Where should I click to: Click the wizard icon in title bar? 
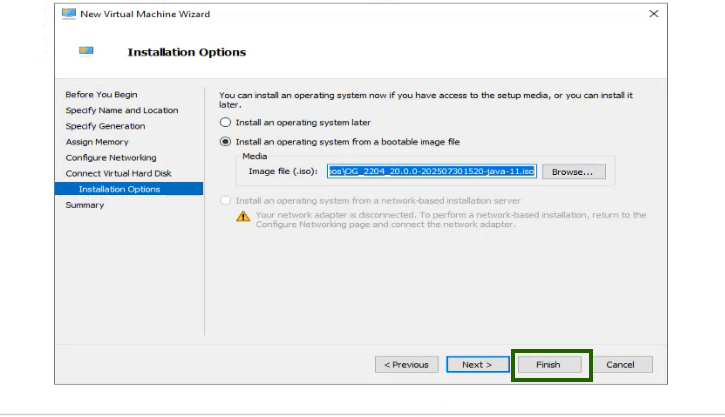tap(69, 14)
